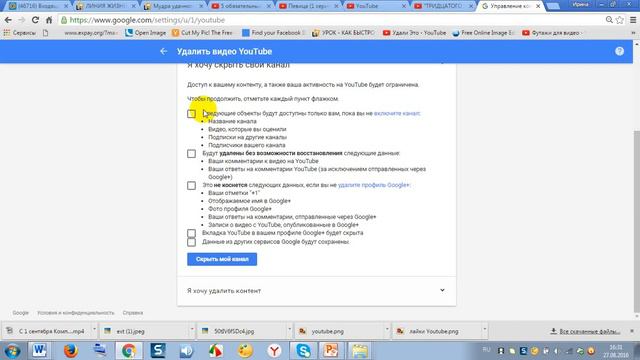Open 'Условия и конфиденциальность' footer link
The height and width of the screenshot is (360, 640).
coord(76,313)
